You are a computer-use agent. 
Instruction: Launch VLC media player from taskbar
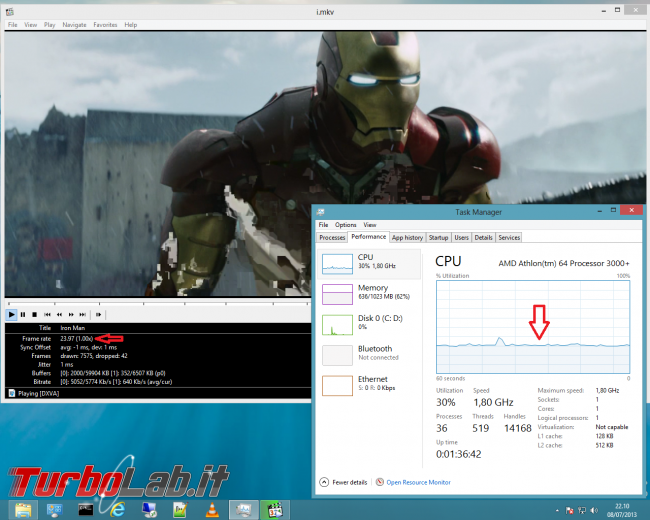pos(212,510)
